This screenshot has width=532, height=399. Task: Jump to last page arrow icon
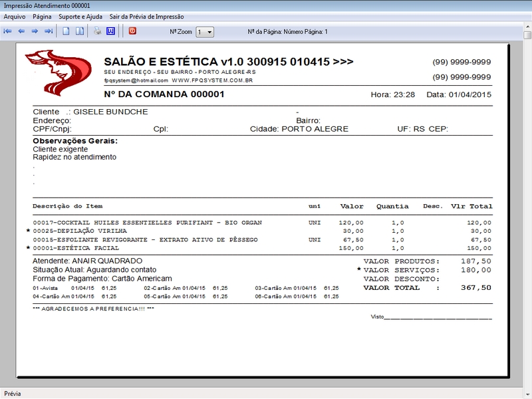48,31
